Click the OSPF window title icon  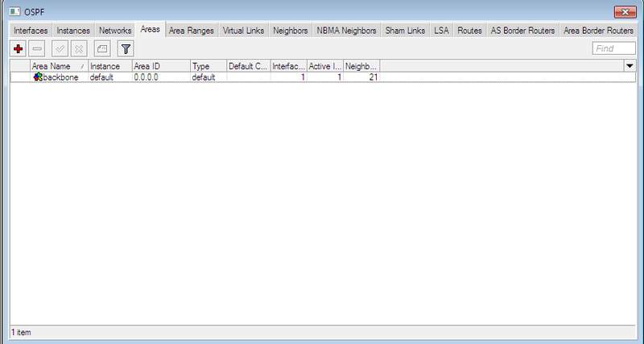pos(14,11)
